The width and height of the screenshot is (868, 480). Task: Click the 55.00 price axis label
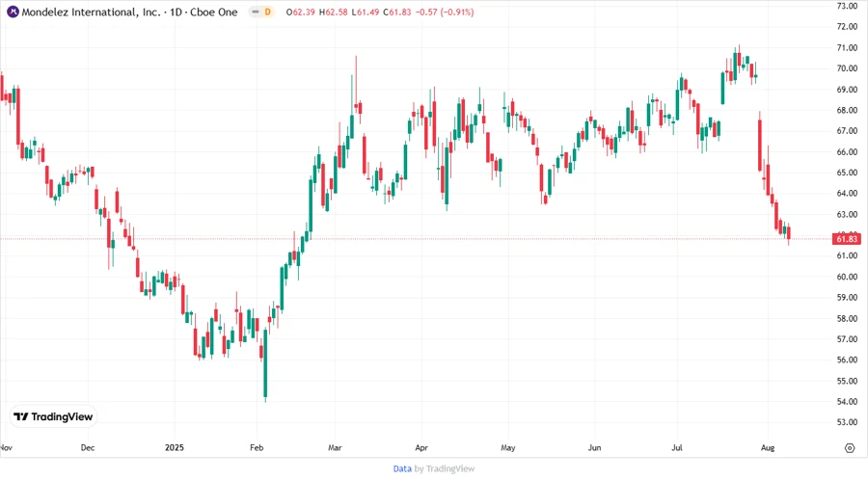point(847,381)
